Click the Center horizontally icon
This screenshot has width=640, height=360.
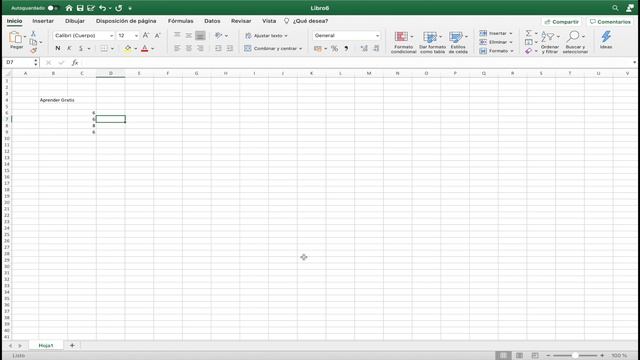click(189, 48)
